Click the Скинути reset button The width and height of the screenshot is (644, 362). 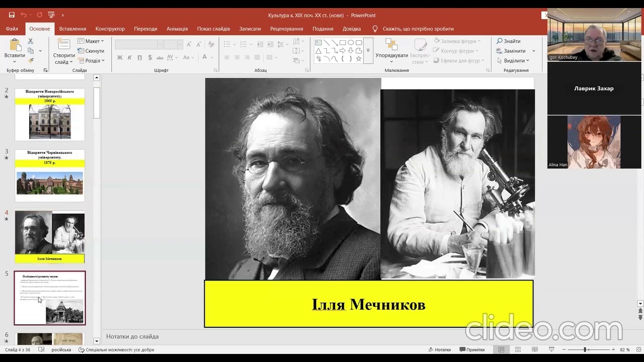pos(91,51)
